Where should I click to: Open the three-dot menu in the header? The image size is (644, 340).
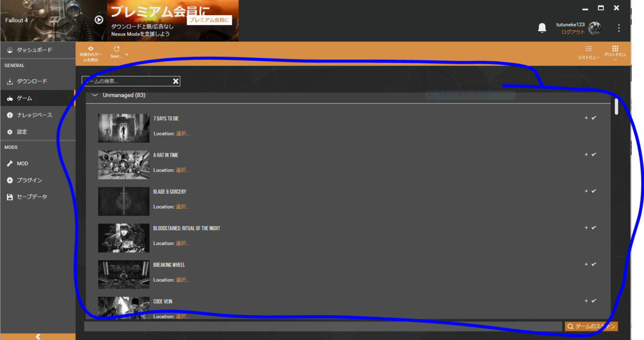(619, 28)
